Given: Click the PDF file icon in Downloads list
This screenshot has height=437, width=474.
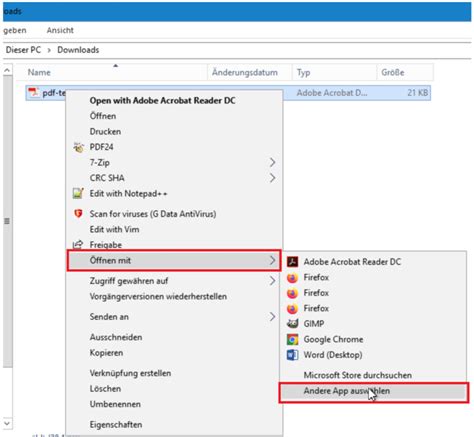Looking at the screenshot, I should pyautogui.click(x=33, y=93).
